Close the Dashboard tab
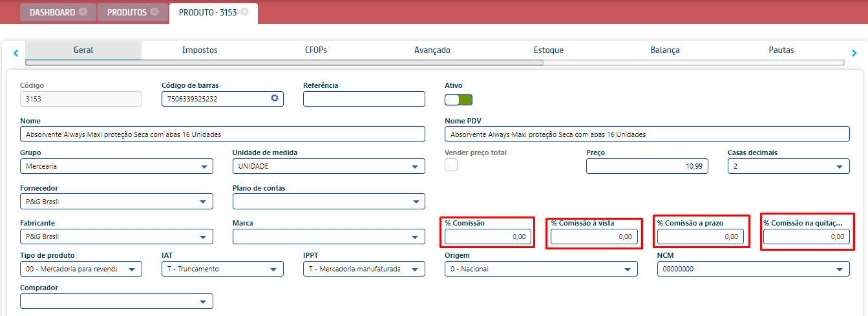This screenshot has width=868, height=316. pos(83,12)
